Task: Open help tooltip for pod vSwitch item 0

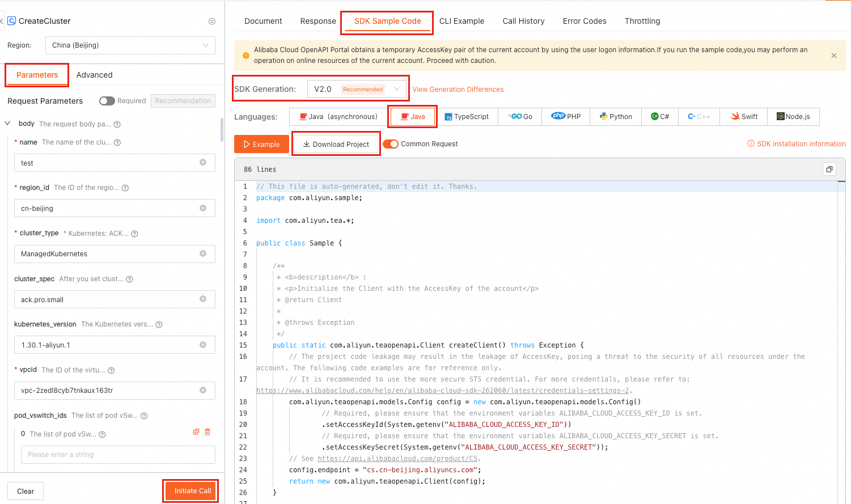Action: [x=102, y=434]
